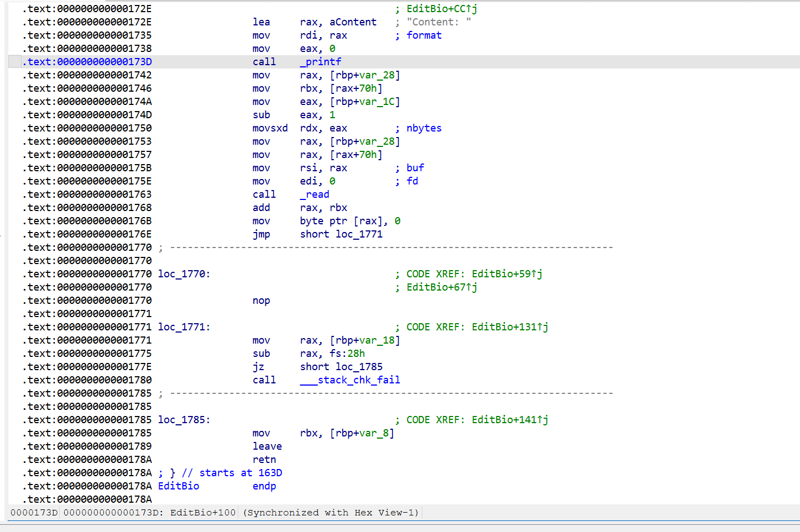Select the [rbp+var_1C] operand
The width and height of the screenshot is (800, 532).
click(365, 102)
